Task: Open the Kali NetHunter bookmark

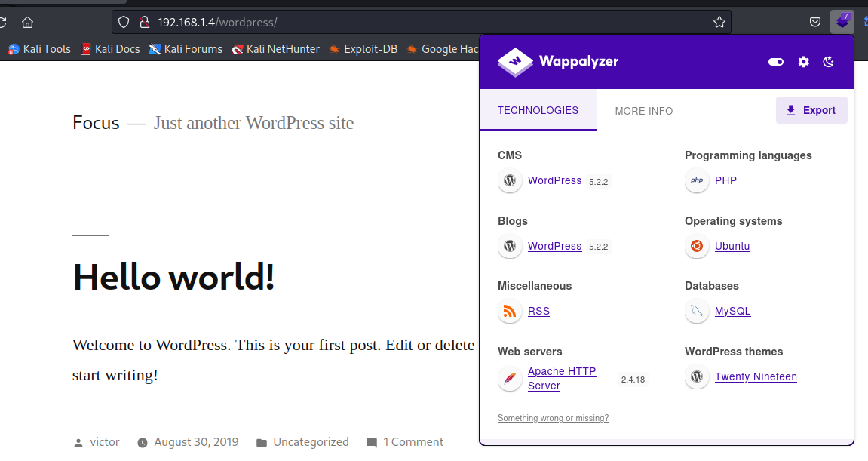Action: (276, 49)
